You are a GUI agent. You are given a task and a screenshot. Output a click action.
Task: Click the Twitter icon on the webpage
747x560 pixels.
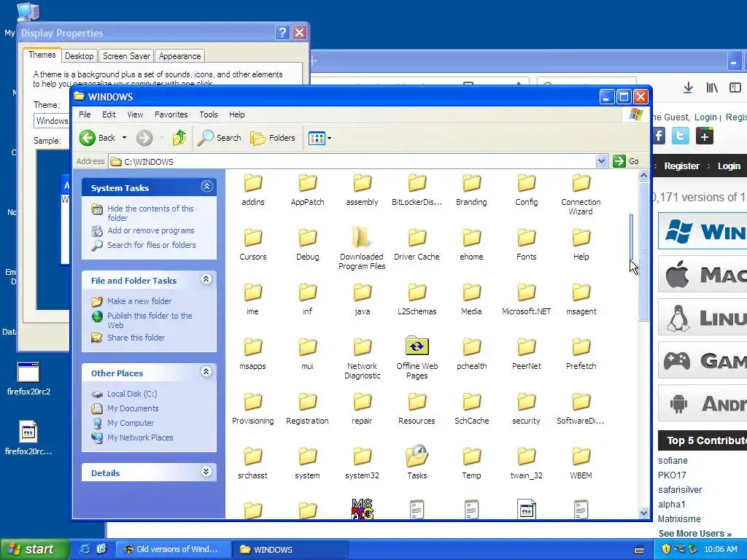coord(681,136)
